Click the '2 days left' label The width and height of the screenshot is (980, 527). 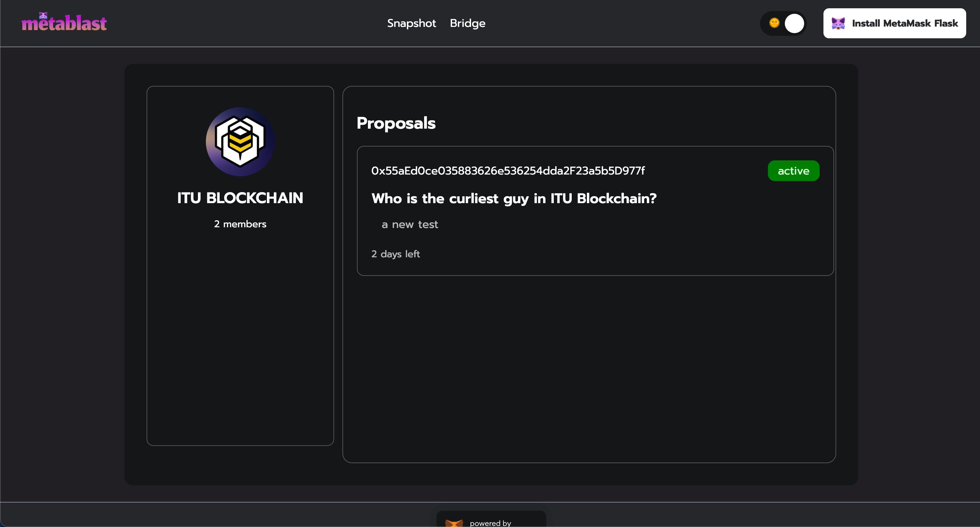coord(395,254)
